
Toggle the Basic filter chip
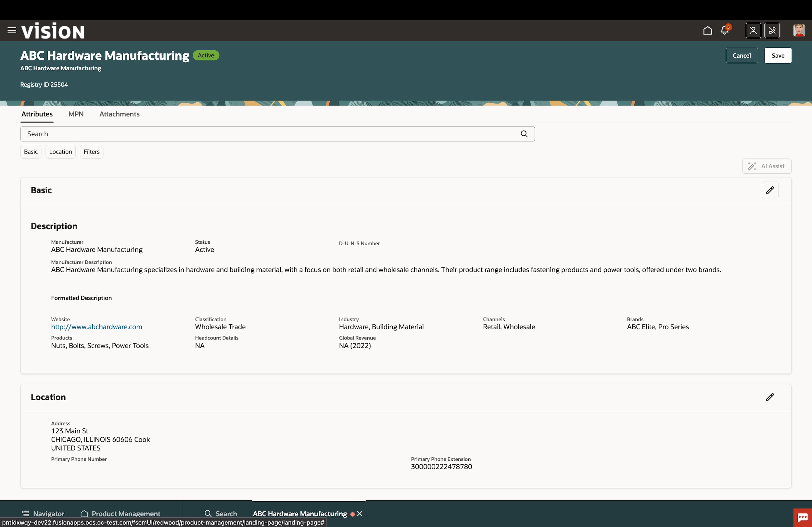[31, 152]
